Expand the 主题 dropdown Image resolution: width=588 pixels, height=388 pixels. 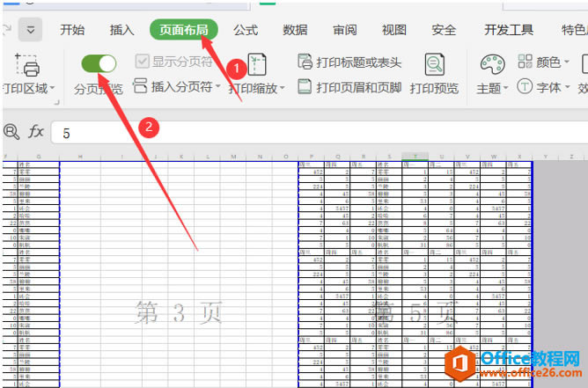click(505, 88)
